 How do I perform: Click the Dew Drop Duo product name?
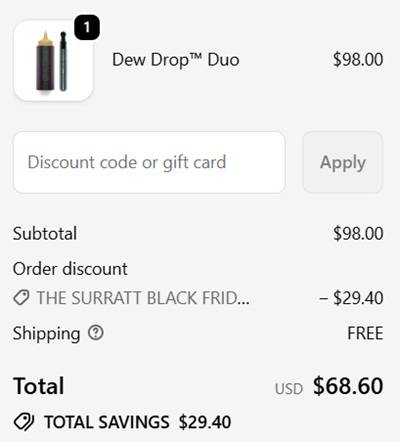(175, 60)
